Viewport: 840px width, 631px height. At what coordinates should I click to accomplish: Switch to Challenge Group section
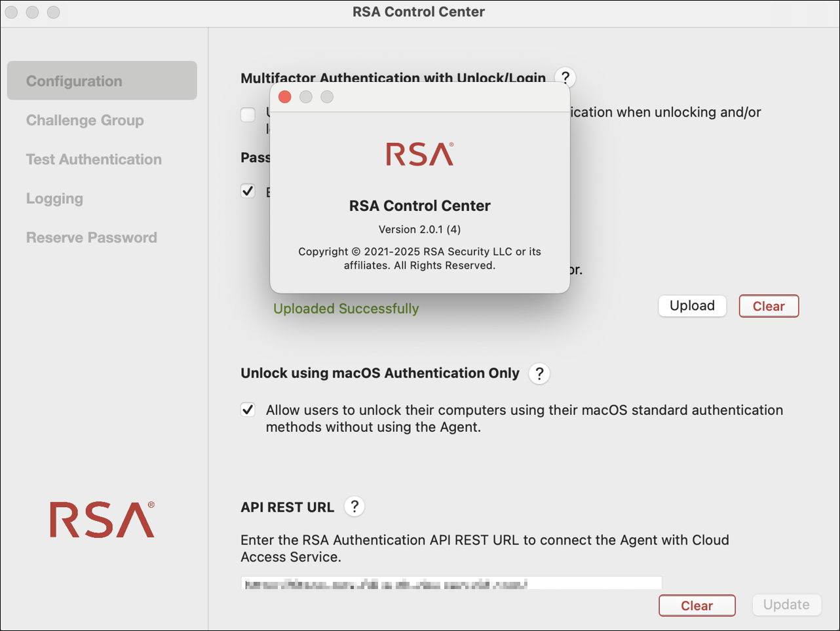click(85, 121)
